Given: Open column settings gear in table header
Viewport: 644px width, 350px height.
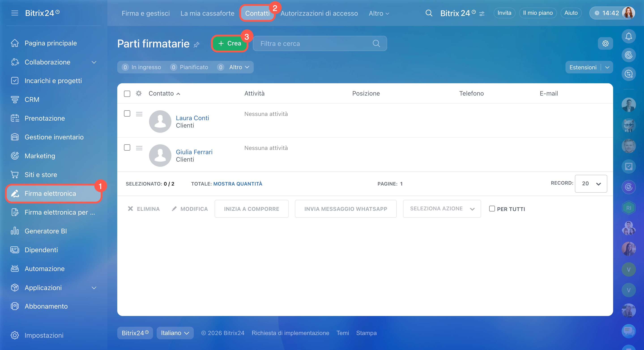Looking at the screenshot, I should [139, 94].
